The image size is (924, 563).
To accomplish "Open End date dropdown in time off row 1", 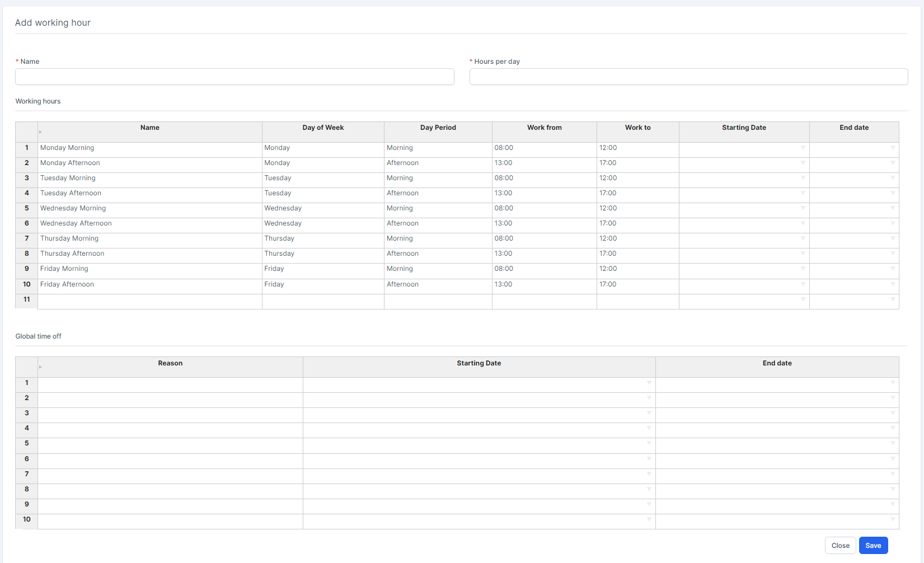I will (893, 383).
